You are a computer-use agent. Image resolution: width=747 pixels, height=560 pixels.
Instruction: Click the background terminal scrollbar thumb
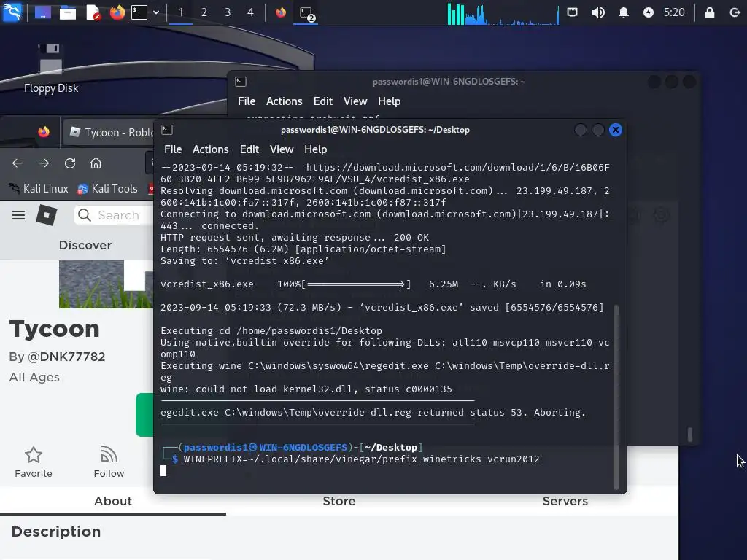(690, 434)
